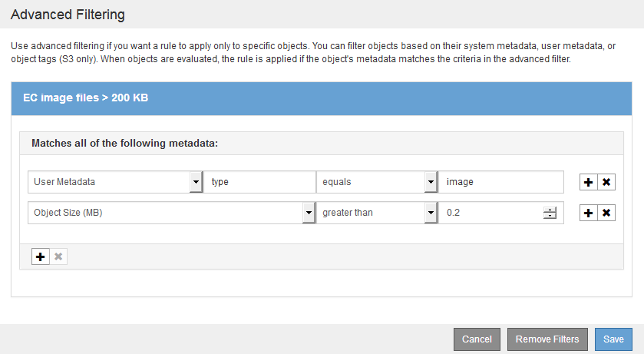Viewport: 644px width, 354px height.
Task: Open the Object Size (MB) dropdown
Action: (308, 213)
